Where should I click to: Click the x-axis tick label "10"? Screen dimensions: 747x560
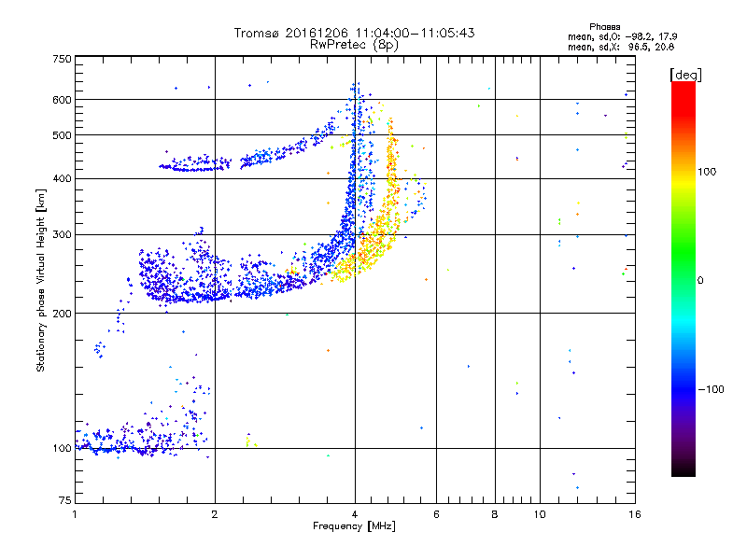point(540,514)
